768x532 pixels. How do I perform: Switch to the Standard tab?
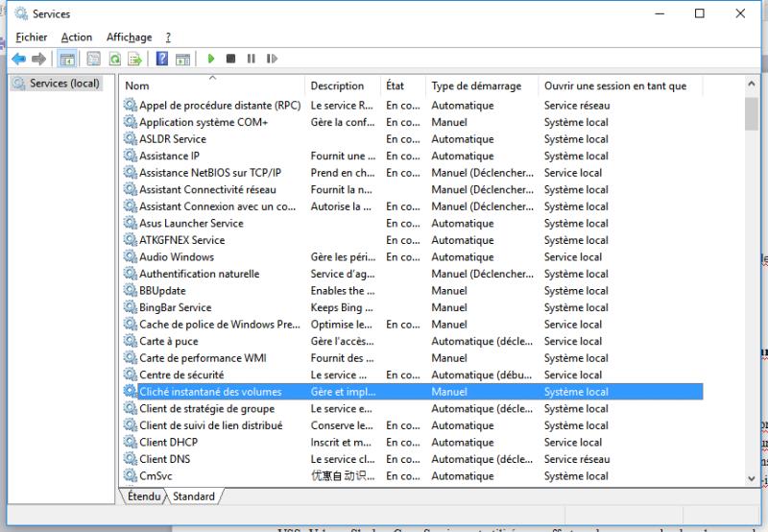point(194,496)
